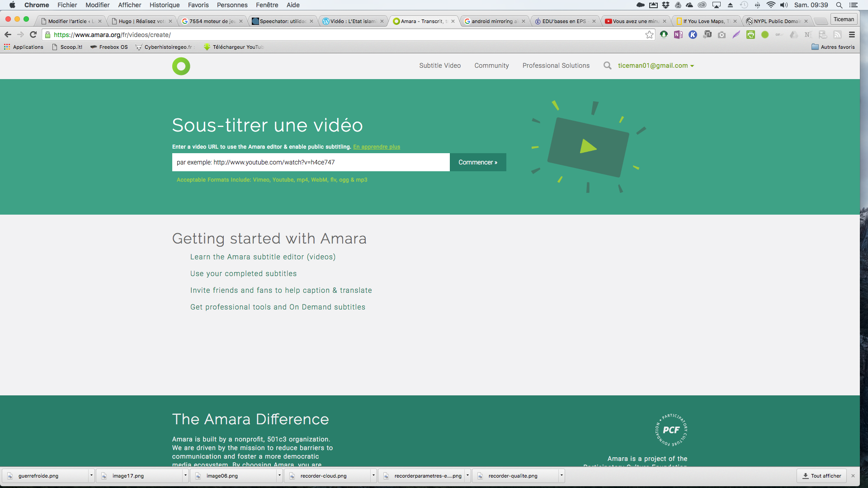Switch to the NYPL Public Domain tab
The image size is (868, 488).
[777, 21]
